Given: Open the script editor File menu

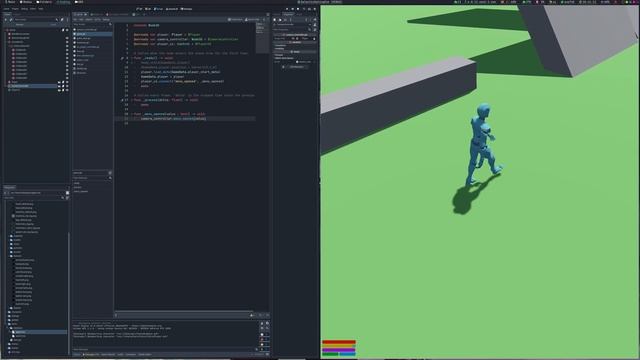Looking at the screenshot, I should point(75,19).
